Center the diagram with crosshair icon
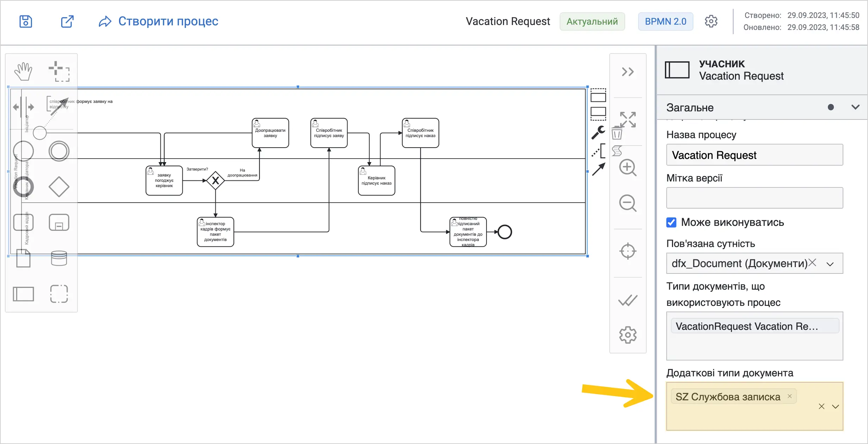 tap(628, 251)
